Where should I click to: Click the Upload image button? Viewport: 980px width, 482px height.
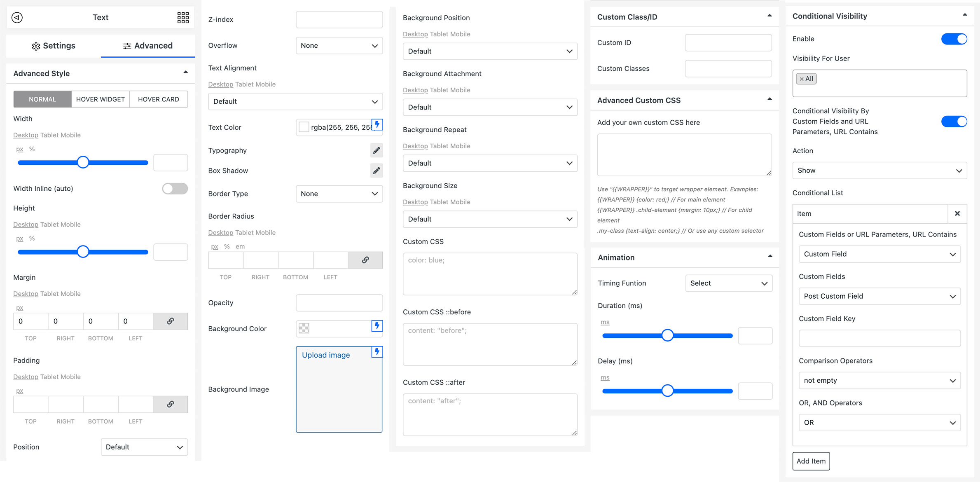tap(325, 354)
